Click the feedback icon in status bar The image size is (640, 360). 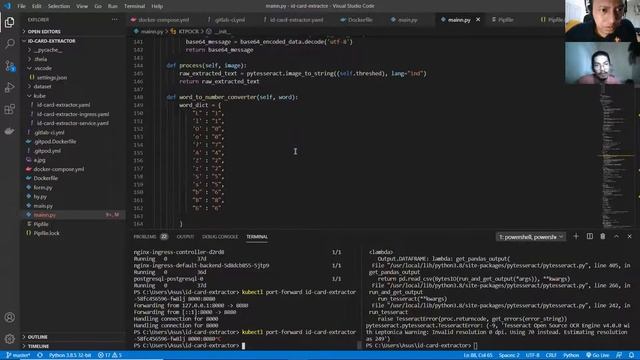coord(619,355)
